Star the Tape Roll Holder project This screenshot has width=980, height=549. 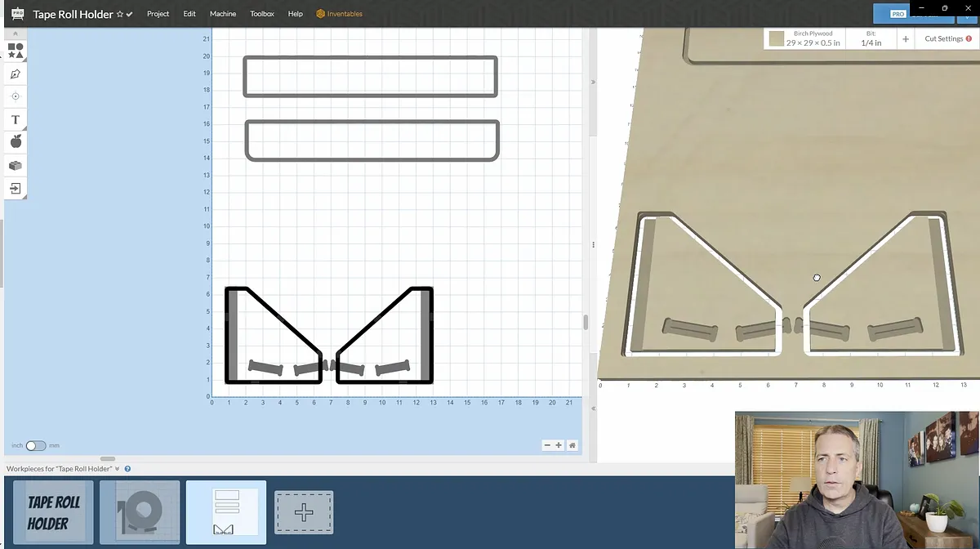coord(120,15)
